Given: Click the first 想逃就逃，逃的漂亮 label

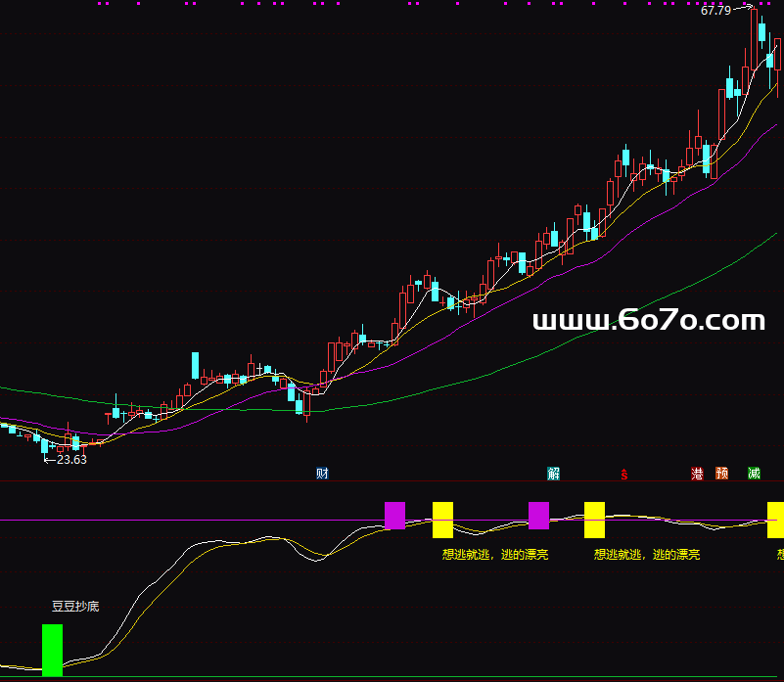Looking at the screenshot, I should coord(494,554).
